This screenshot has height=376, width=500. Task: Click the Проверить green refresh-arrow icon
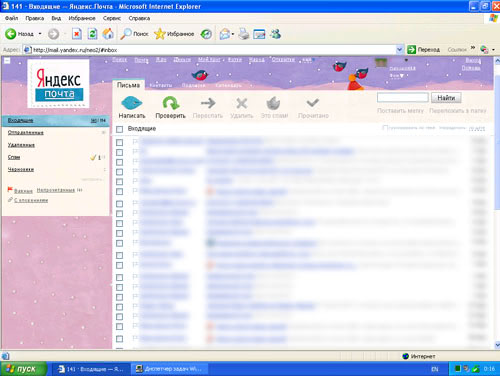[x=170, y=103]
